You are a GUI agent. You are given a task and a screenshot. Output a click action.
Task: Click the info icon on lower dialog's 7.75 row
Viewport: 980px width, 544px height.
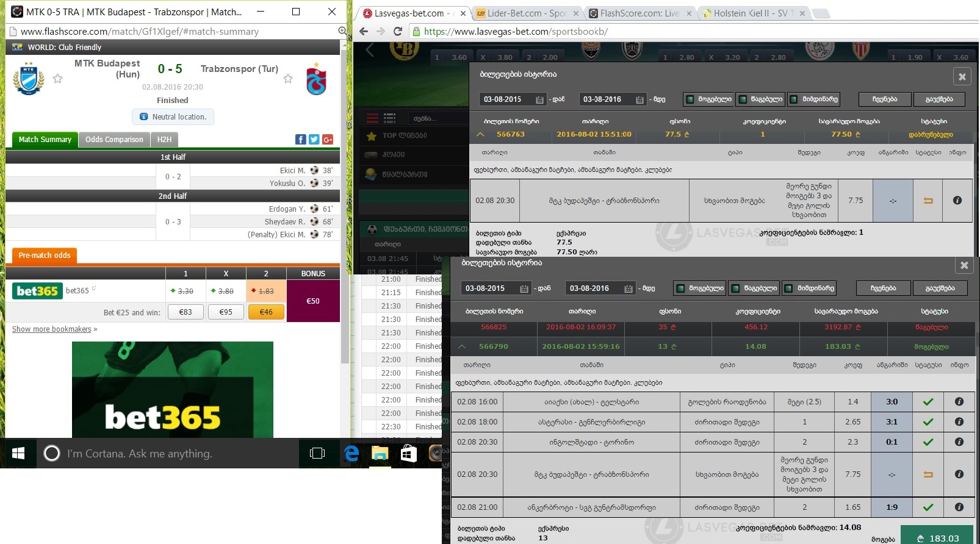pos(959,474)
